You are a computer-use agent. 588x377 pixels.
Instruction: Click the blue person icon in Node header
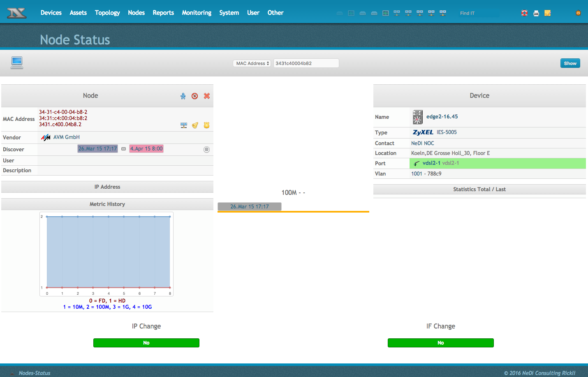coord(183,96)
